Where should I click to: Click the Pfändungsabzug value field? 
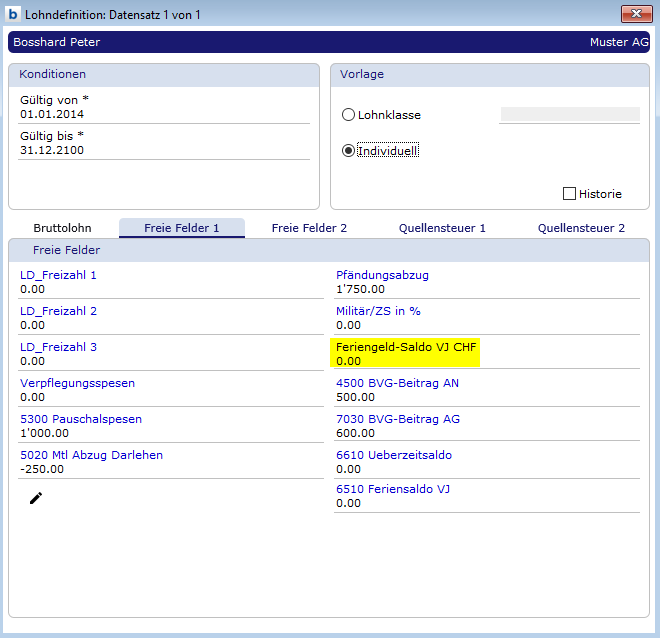click(x=486, y=290)
